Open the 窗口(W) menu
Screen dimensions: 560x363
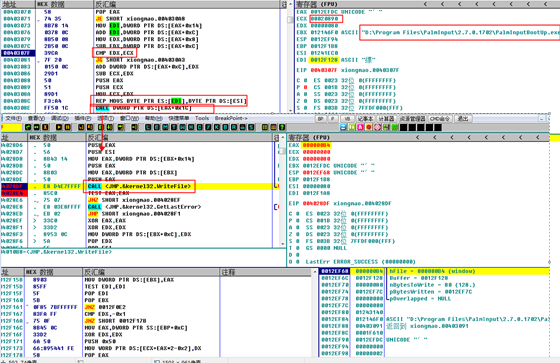[x=129, y=118]
